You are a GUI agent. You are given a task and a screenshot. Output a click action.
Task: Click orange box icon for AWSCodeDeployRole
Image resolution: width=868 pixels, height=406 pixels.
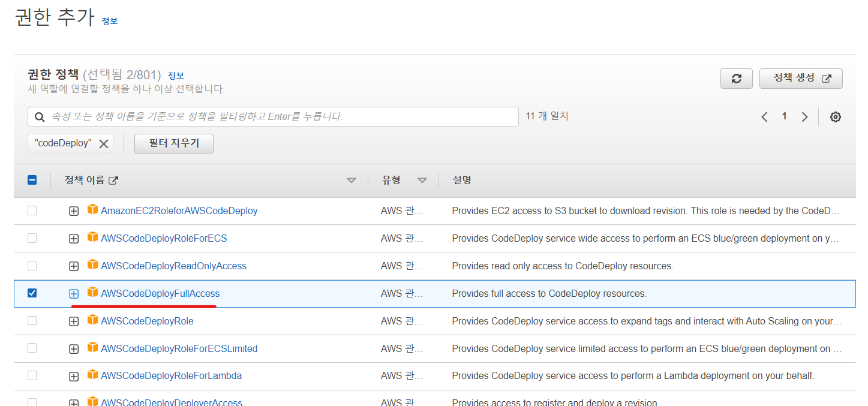[x=92, y=320]
